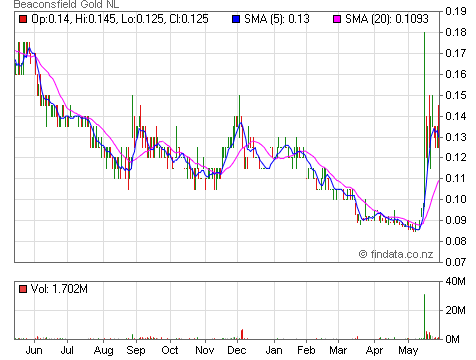Screen dimensions: 476x360
Task: Click the blue SMA (5) legend swatch
Action: pos(236,19)
